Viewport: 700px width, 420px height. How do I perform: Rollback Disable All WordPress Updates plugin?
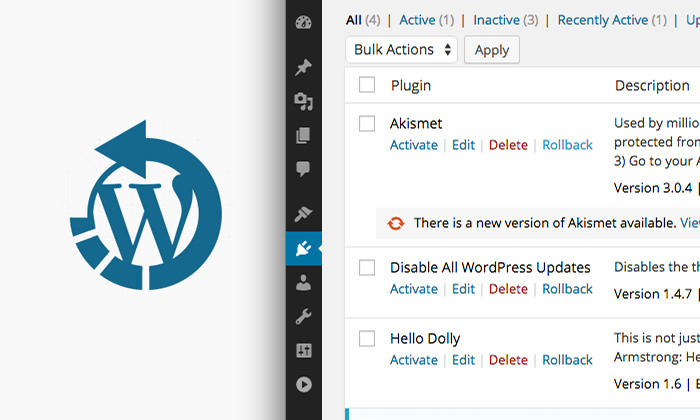tap(567, 289)
